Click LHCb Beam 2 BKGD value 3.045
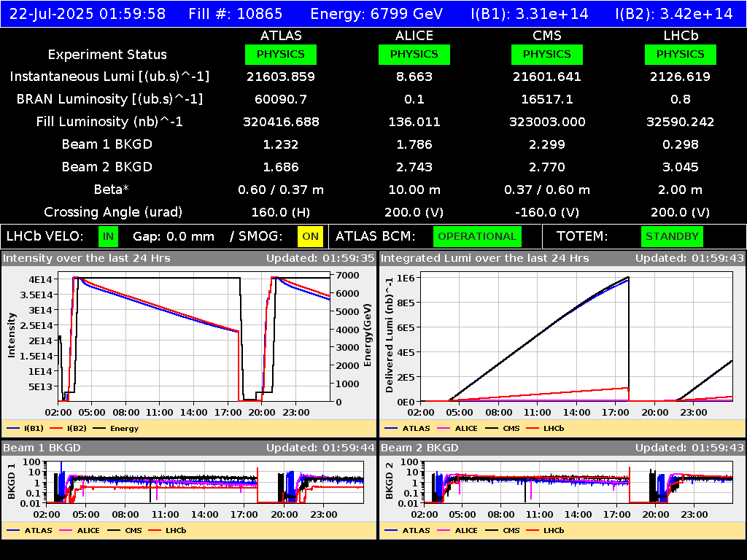The image size is (747, 560). click(x=681, y=167)
